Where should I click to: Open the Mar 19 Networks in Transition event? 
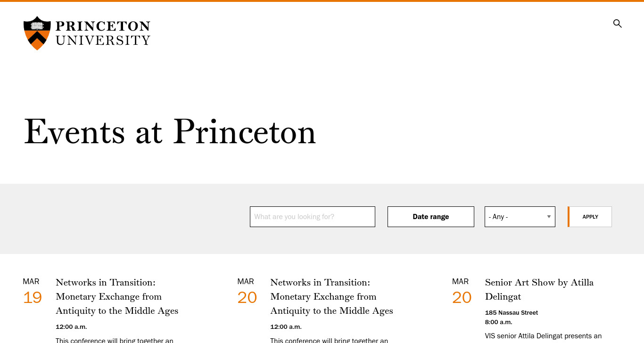coord(117,296)
